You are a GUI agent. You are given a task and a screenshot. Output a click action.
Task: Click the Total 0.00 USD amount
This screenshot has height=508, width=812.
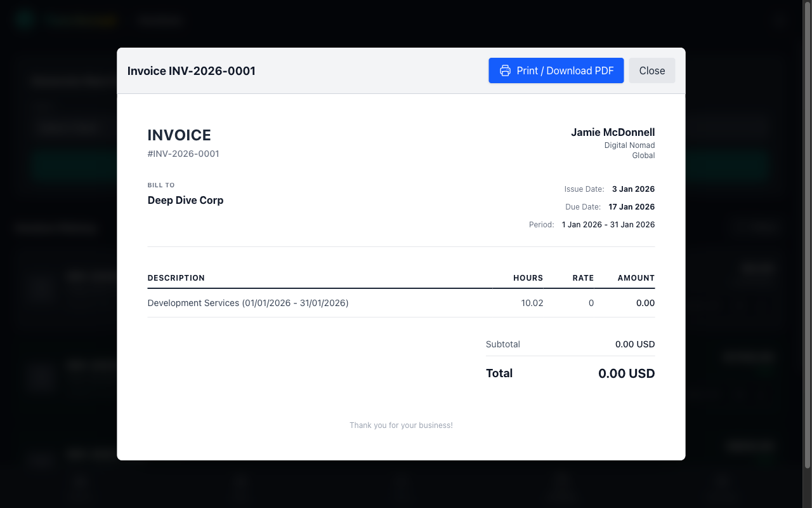click(627, 373)
